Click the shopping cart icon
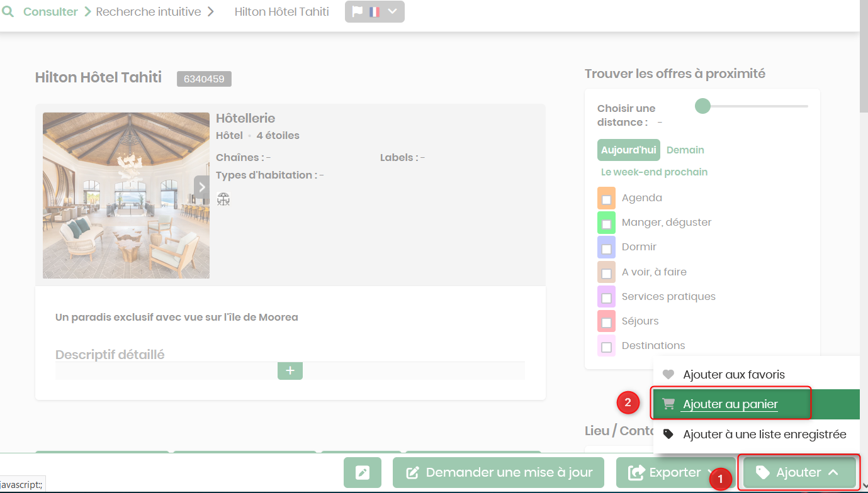868x493 pixels. [x=668, y=404]
